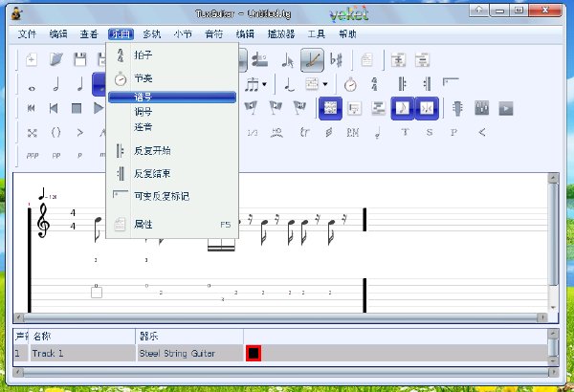The image size is (574, 392).
Task: Click the popping P effect icon
Action: pos(453,132)
